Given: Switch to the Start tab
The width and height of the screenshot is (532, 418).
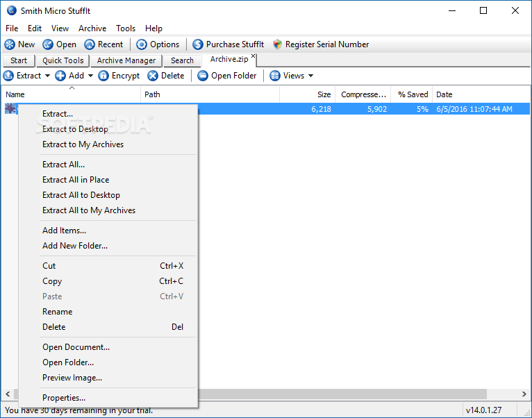Looking at the screenshot, I should (x=19, y=60).
